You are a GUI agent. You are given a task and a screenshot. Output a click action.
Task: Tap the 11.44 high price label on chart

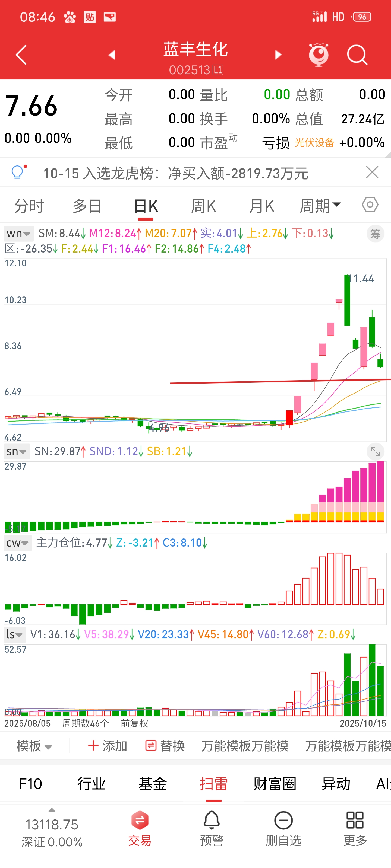(x=362, y=279)
